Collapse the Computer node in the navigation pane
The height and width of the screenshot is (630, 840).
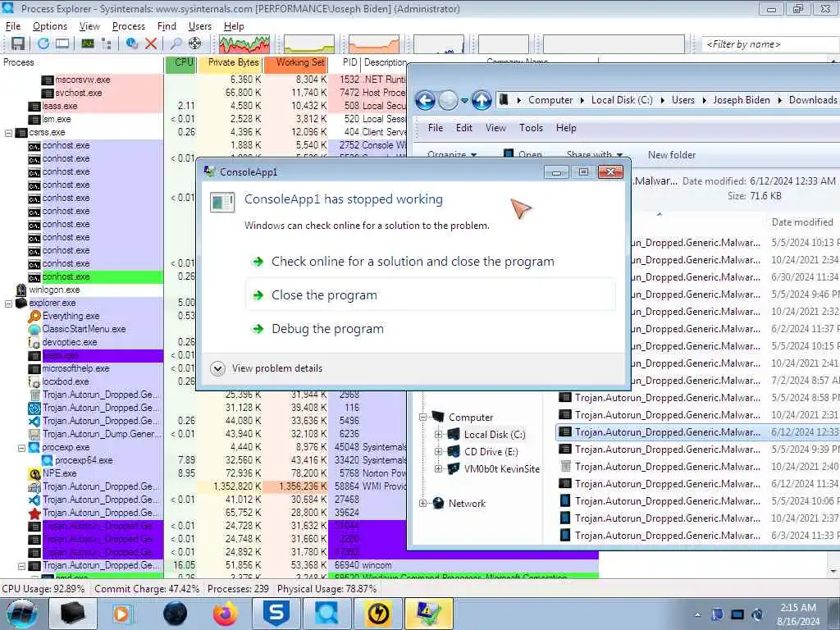[x=422, y=417]
